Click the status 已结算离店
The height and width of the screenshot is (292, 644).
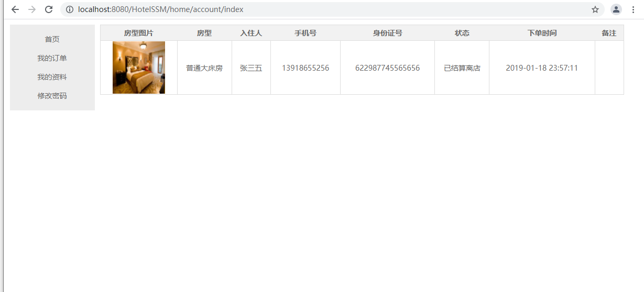(462, 68)
